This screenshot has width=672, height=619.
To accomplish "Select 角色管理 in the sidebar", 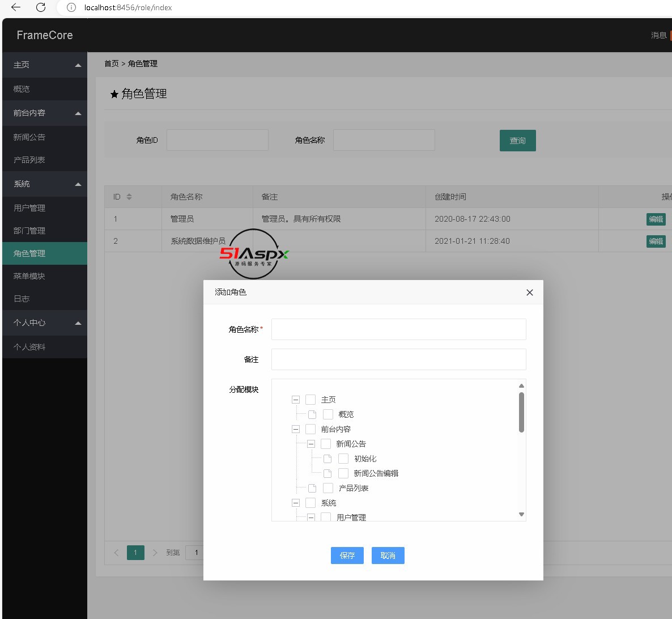I will coord(45,253).
